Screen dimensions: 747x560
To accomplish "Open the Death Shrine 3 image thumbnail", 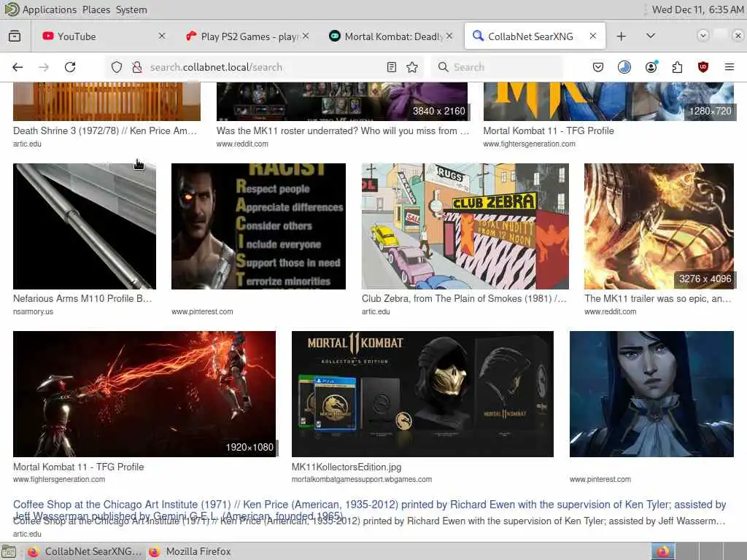I will click(107, 101).
